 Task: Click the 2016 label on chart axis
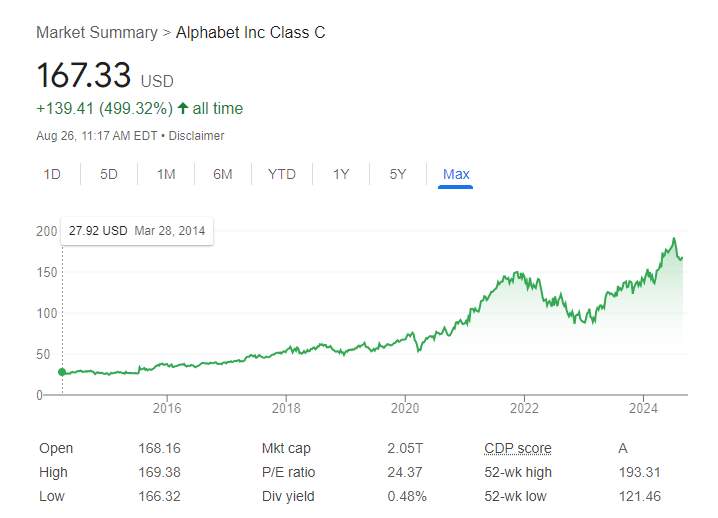tap(167, 408)
